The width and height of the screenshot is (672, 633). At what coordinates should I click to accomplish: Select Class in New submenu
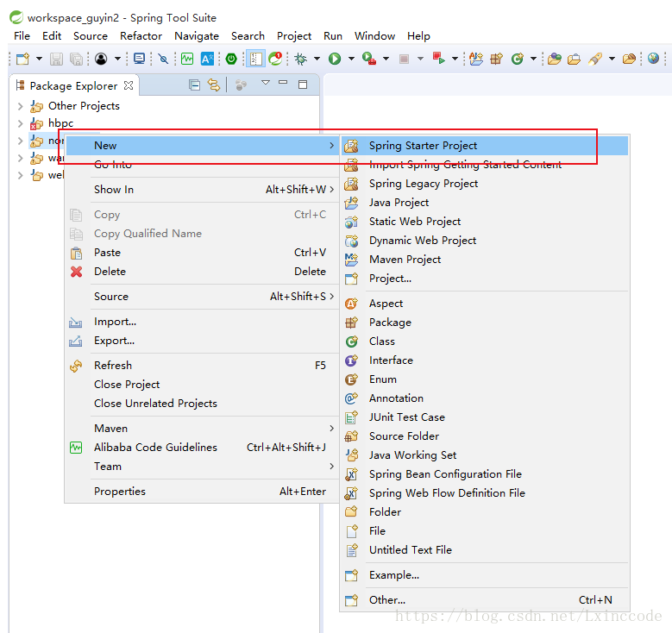485,342
